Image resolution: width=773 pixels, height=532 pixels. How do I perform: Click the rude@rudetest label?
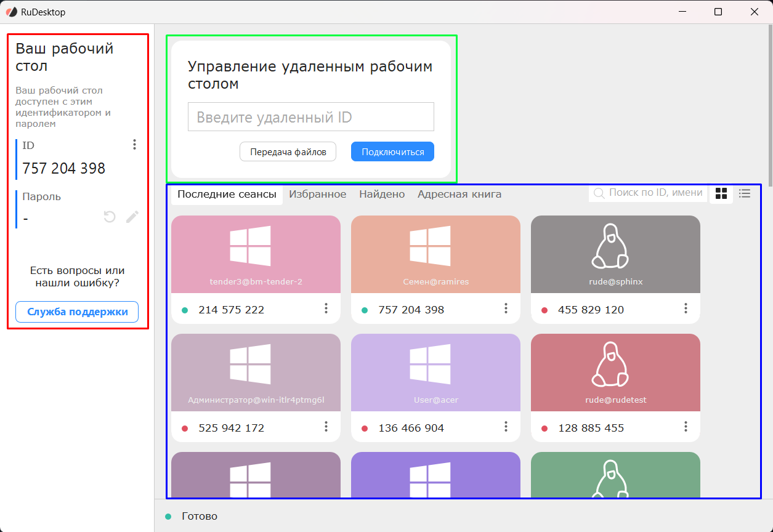[x=615, y=400]
